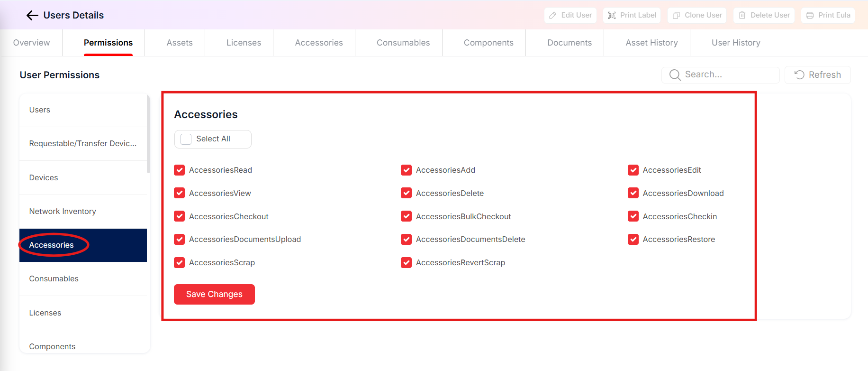Uncheck the AccessoriesRestore permission
The image size is (868, 371).
633,239
